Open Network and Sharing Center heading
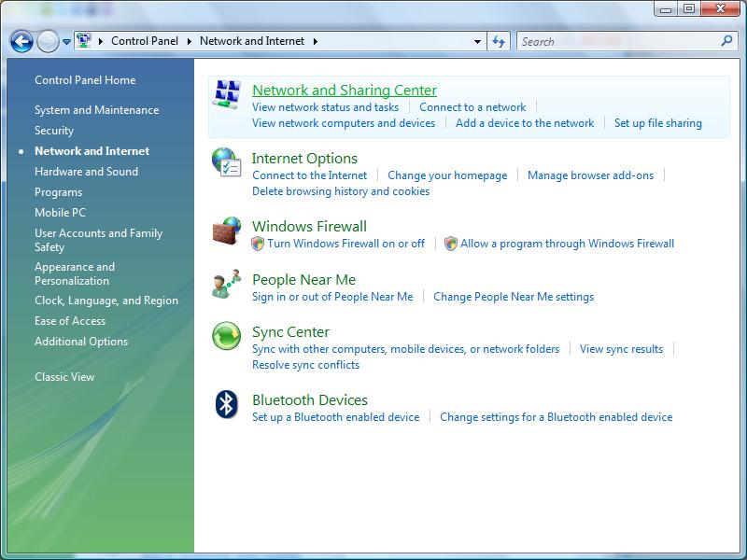Image resolution: width=747 pixels, height=560 pixels. pyautogui.click(x=345, y=90)
